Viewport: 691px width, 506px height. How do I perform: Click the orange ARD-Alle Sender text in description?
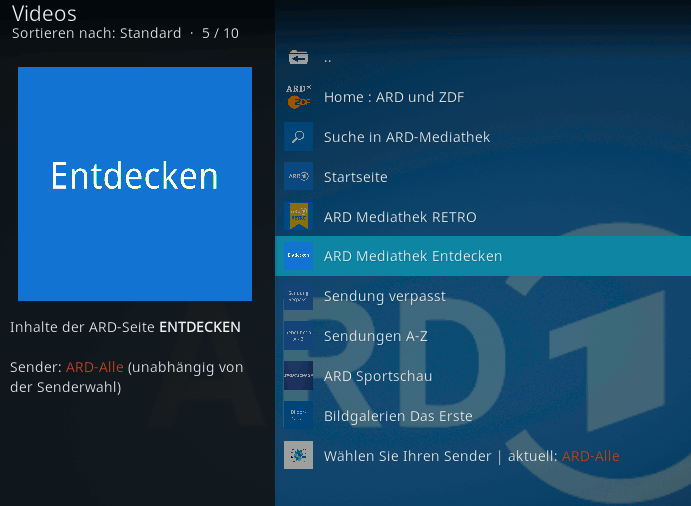coord(94,367)
